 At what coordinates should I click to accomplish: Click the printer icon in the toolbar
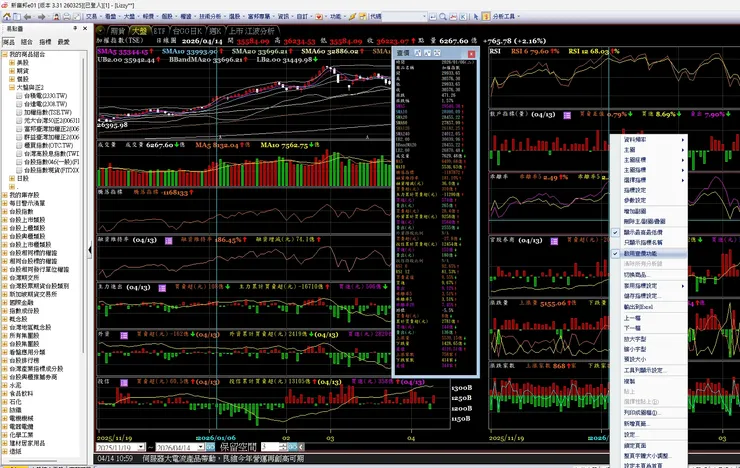coord(67,17)
